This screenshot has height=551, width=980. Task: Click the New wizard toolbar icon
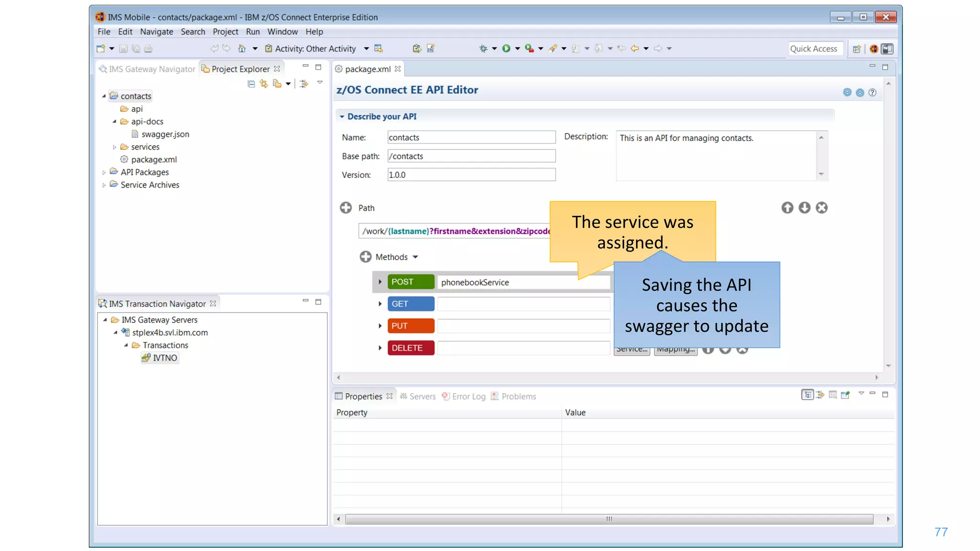click(x=100, y=48)
